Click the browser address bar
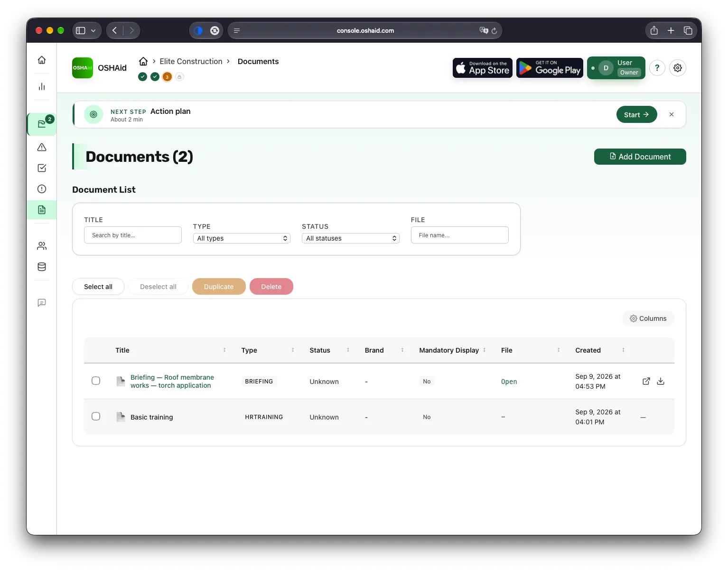Image resolution: width=728 pixels, height=570 pixels. [365, 30]
